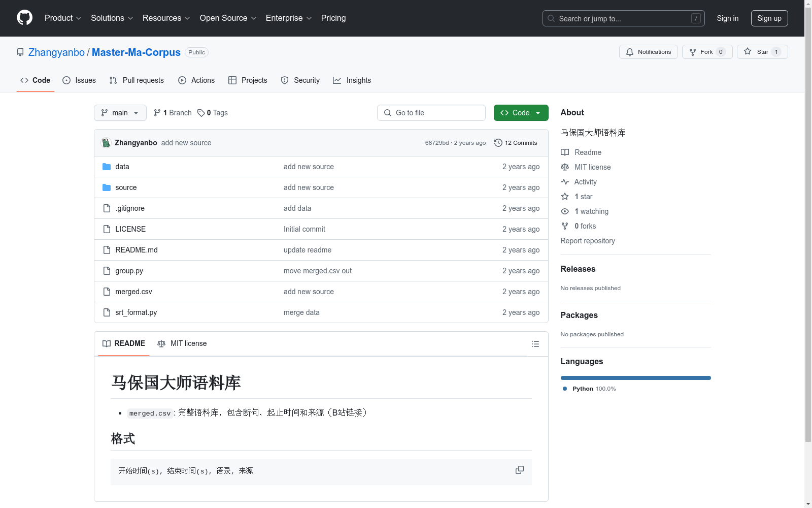The height and width of the screenshot is (508, 812).
Task: Open the Pull requests tab
Action: (137, 80)
